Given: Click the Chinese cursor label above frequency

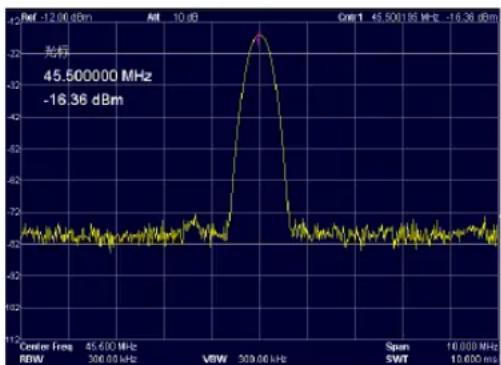Looking at the screenshot, I should [57, 53].
